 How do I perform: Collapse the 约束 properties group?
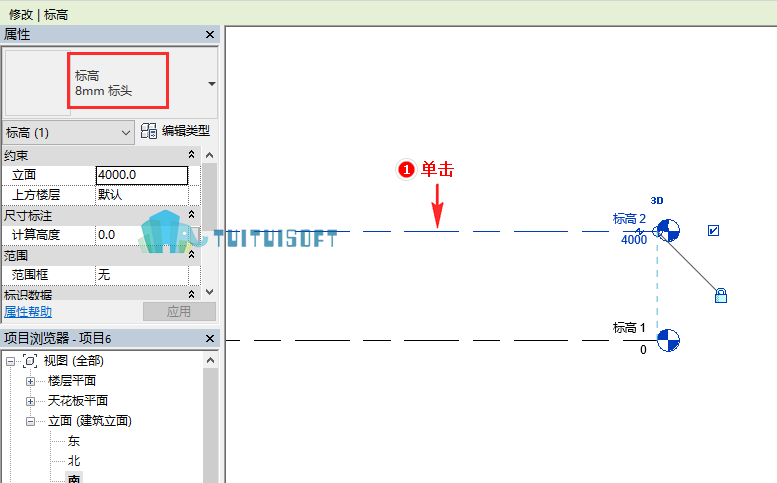coord(191,155)
